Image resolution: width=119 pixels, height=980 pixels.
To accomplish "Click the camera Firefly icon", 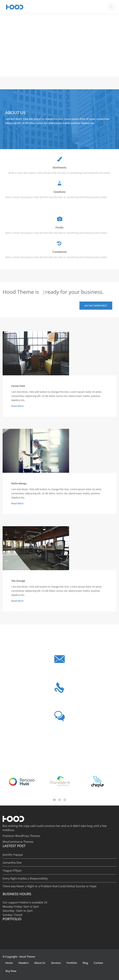I will pyautogui.click(x=59, y=219).
